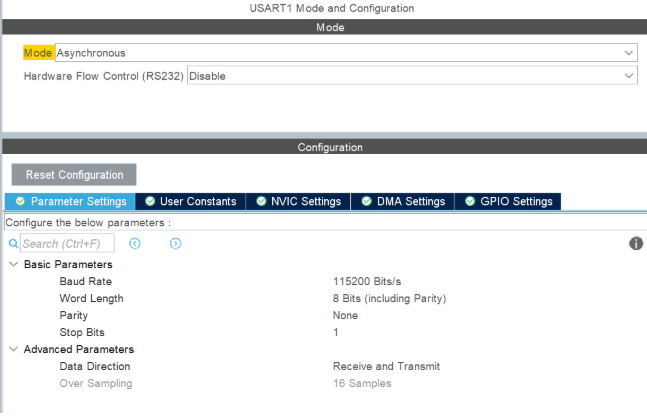Click the 8 Bits (including Parity) value

tap(390, 298)
